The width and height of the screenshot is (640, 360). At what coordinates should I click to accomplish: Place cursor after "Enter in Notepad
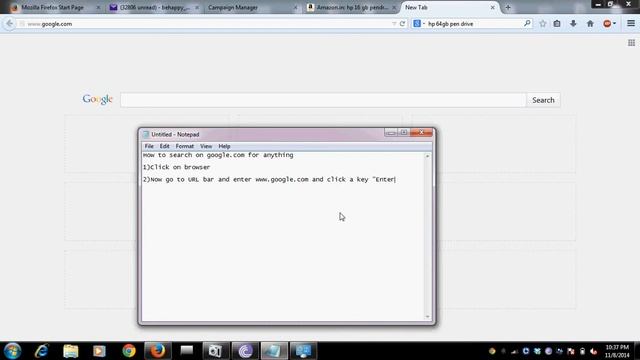pos(395,180)
